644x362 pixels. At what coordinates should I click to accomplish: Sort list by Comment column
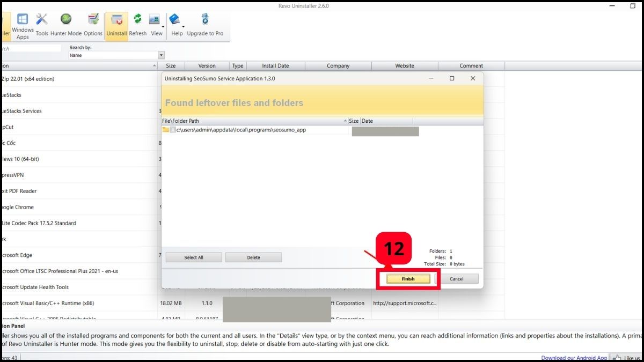(x=471, y=66)
